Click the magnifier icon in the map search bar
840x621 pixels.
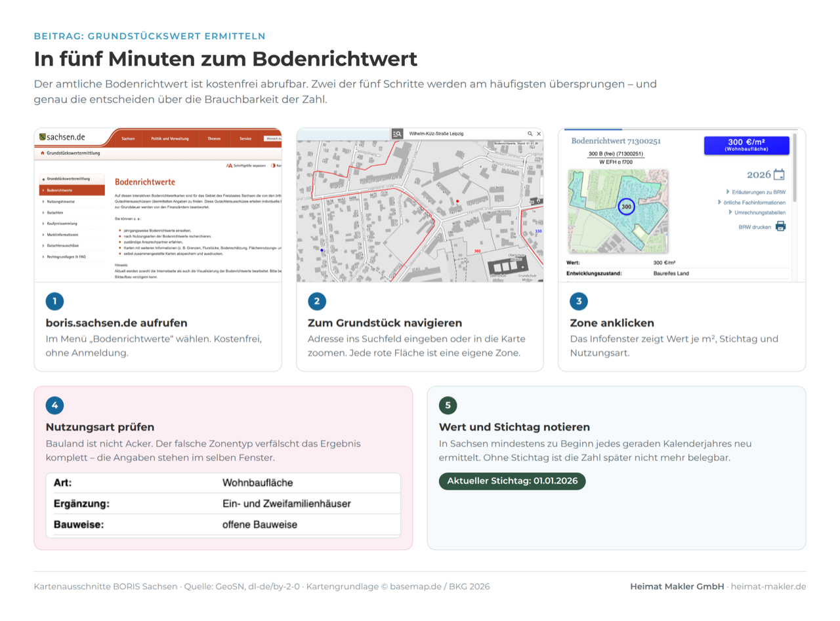point(529,134)
